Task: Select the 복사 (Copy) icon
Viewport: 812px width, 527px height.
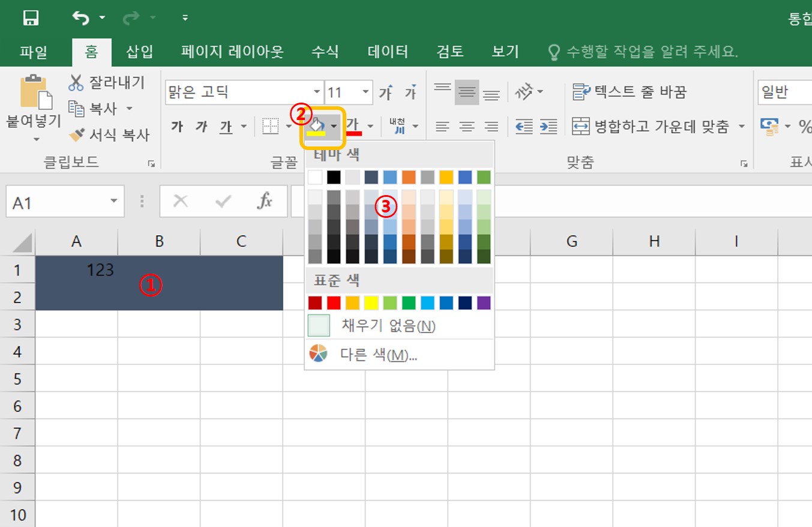Action: 78,108
